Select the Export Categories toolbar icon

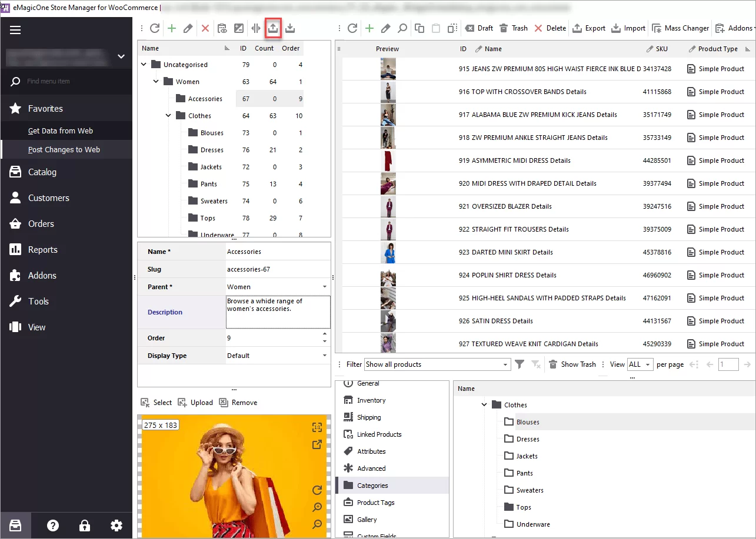(273, 28)
